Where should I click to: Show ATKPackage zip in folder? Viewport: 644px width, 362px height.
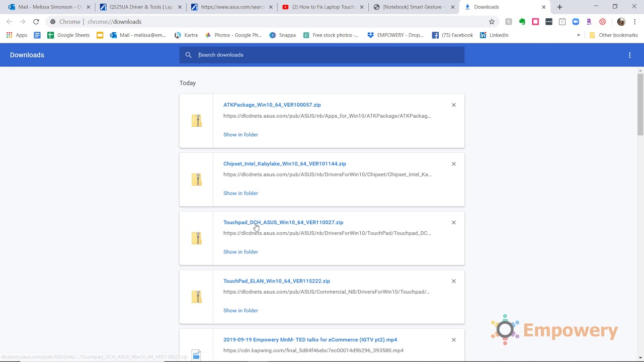[240, 135]
